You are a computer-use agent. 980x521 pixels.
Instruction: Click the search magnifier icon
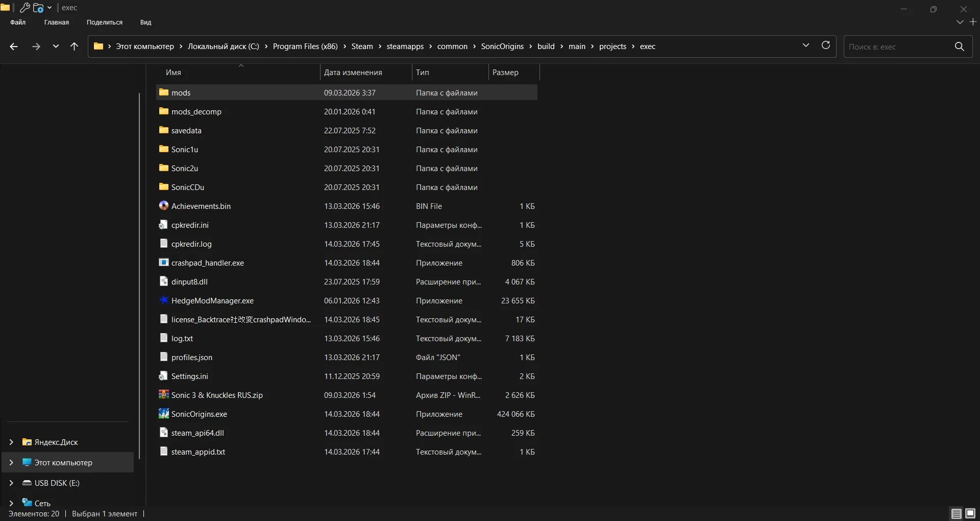coord(960,46)
